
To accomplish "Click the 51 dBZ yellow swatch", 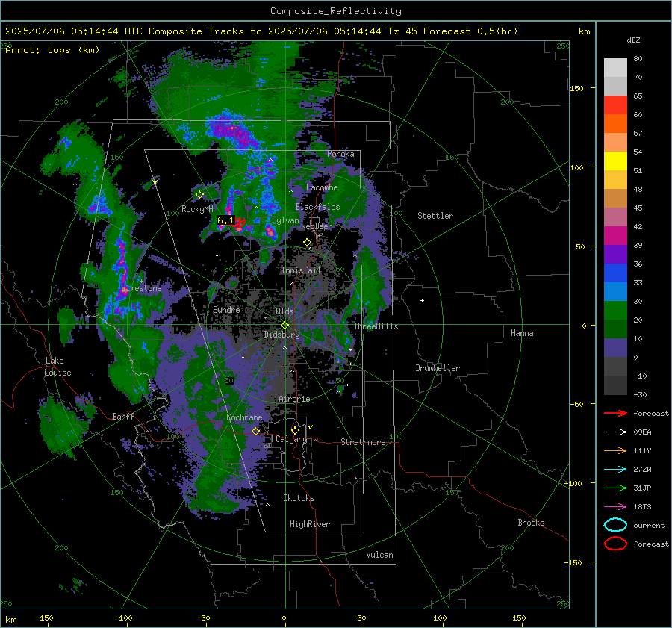I will coord(615,161).
